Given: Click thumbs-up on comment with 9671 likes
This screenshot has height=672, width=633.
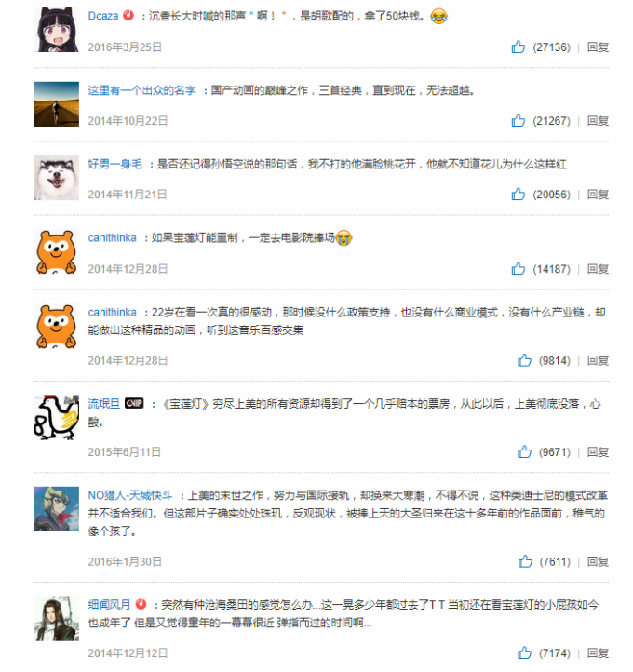Looking at the screenshot, I should point(524,451).
